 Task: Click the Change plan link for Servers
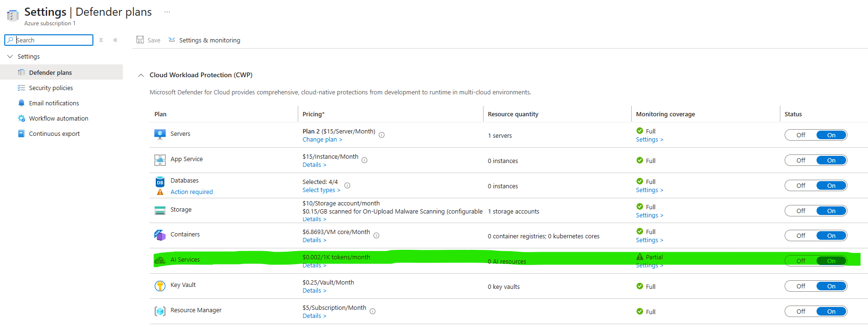(x=322, y=140)
